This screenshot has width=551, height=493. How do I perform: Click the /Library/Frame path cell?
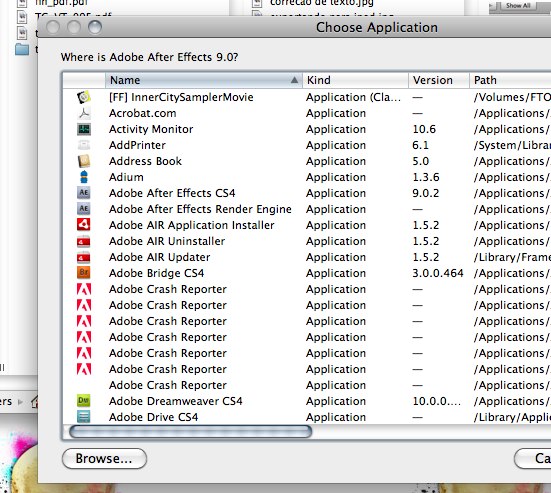coord(512,257)
